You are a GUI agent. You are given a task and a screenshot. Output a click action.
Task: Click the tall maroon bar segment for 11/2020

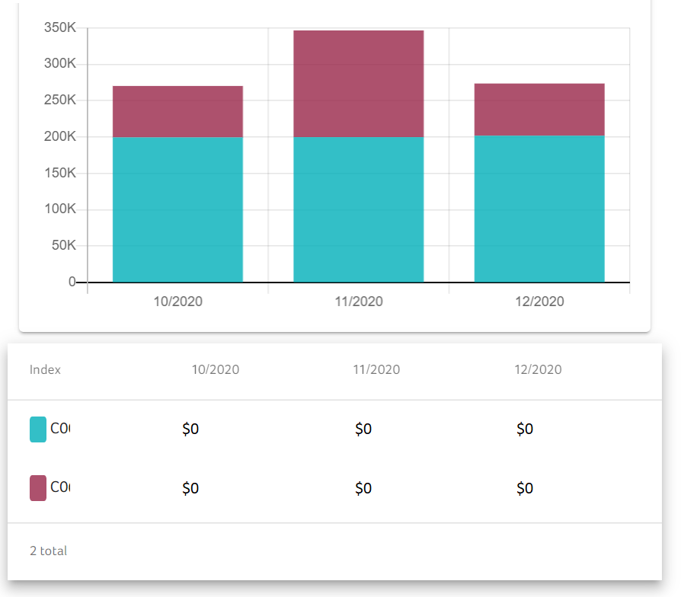pyautogui.click(x=358, y=84)
